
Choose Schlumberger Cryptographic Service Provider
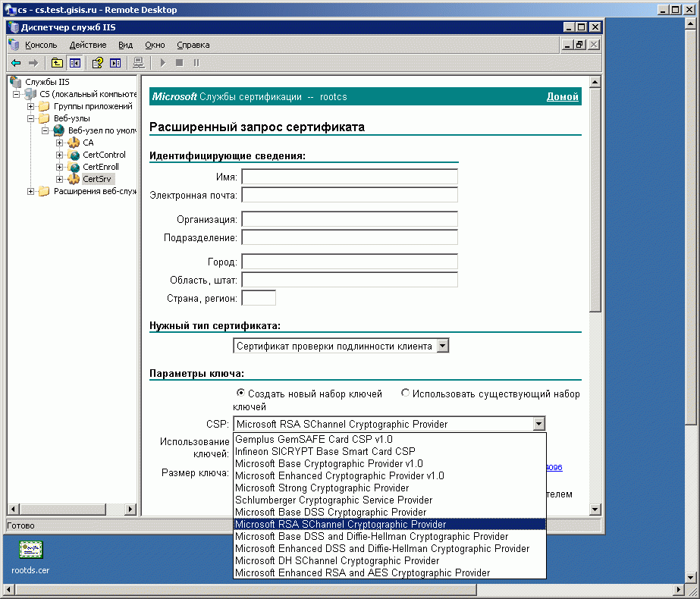click(390, 500)
